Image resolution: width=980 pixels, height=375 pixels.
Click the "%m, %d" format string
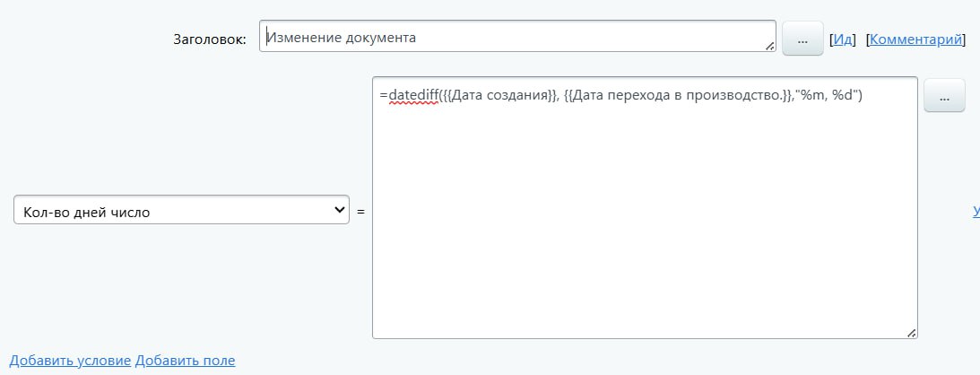click(826, 96)
